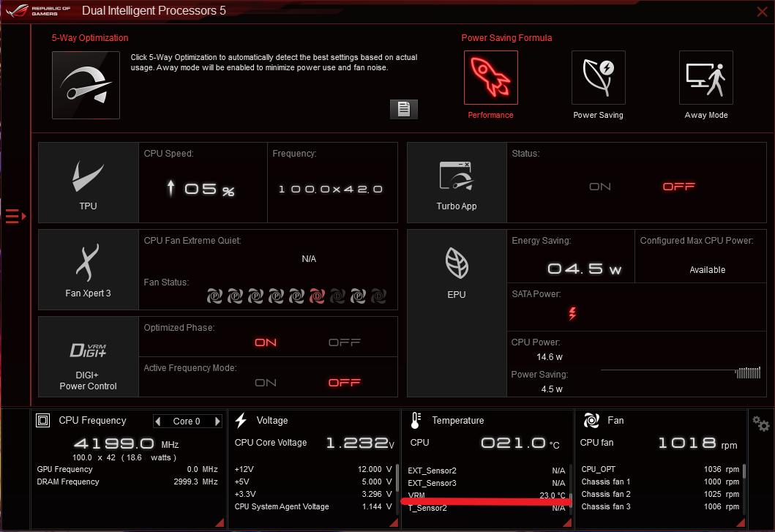The width and height of the screenshot is (775, 532).
Task: Show next core with right arrow
Action: pyautogui.click(x=217, y=422)
